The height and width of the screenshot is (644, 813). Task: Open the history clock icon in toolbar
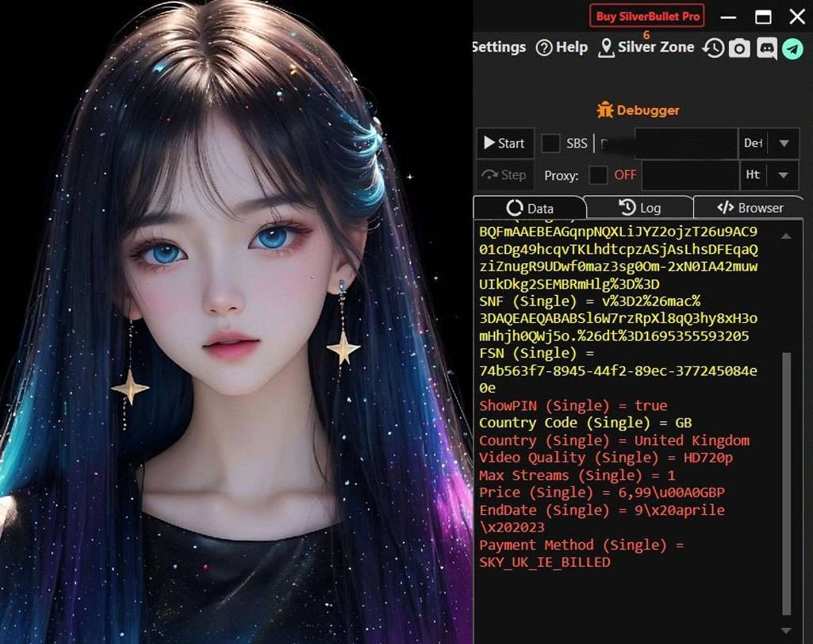coord(713,48)
